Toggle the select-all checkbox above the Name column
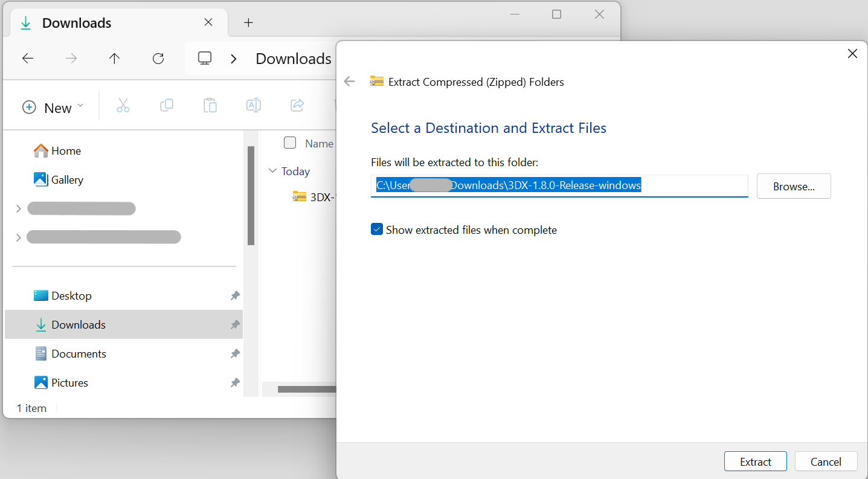868x479 pixels. (290, 143)
